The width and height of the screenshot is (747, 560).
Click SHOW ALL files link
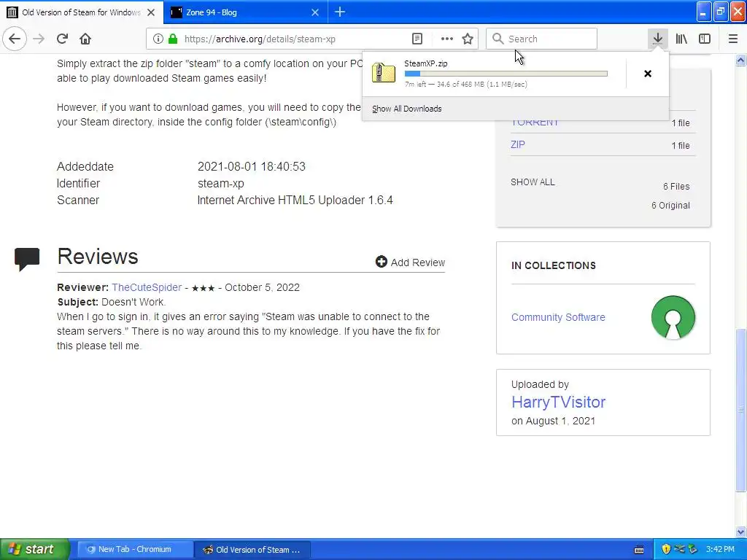click(x=533, y=182)
